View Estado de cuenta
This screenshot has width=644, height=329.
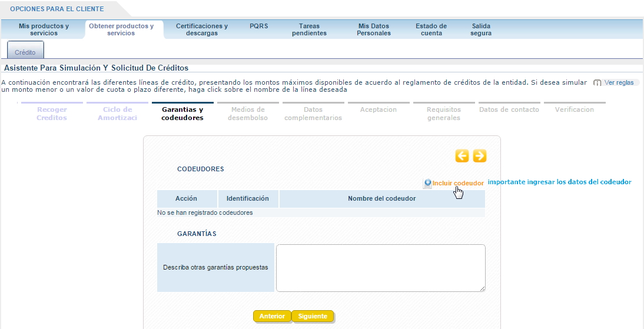(431, 30)
